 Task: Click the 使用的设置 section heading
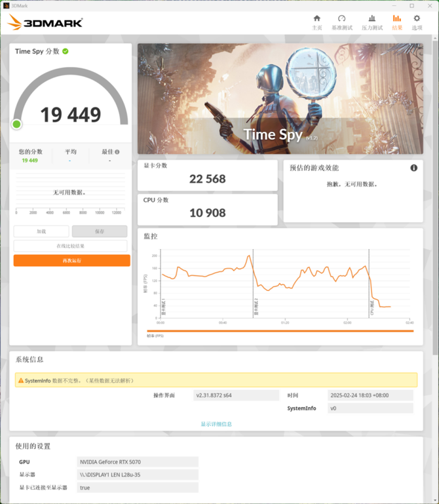[33, 446]
